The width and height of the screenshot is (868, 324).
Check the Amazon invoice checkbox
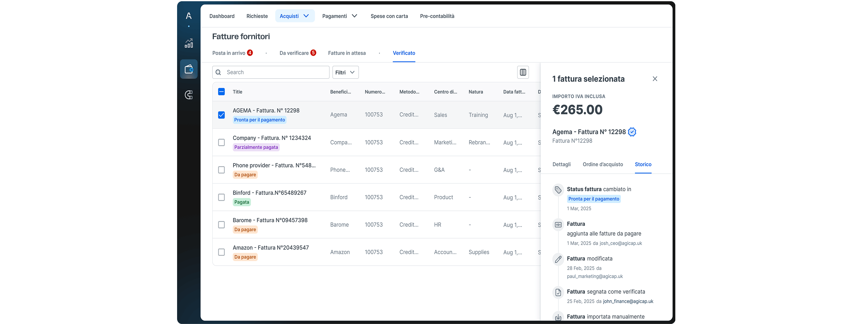pyautogui.click(x=221, y=252)
